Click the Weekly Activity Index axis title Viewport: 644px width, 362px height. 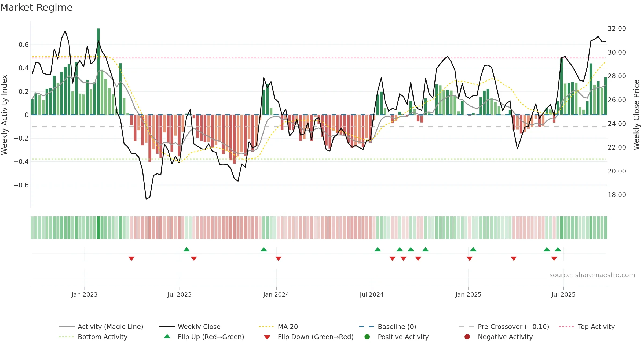5,115
